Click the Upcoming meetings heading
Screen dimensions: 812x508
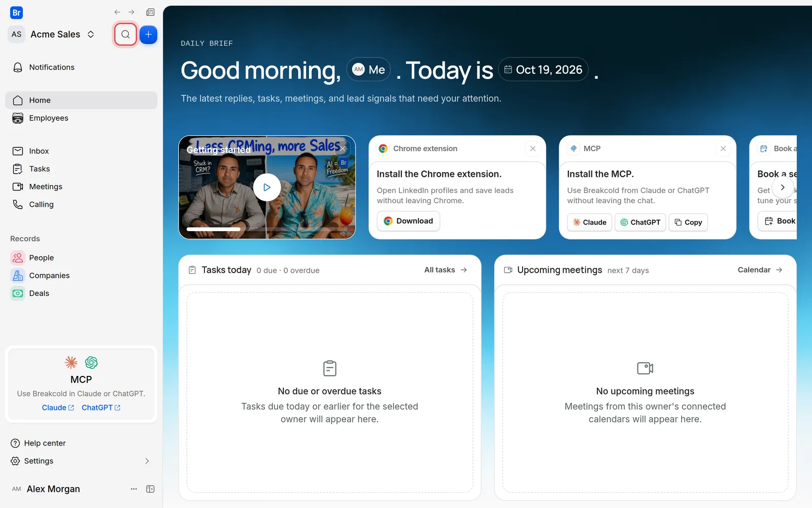point(559,270)
